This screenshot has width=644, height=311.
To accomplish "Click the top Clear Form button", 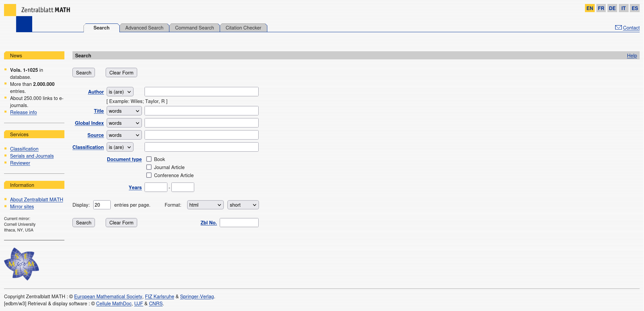I will [x=121, y=72].
